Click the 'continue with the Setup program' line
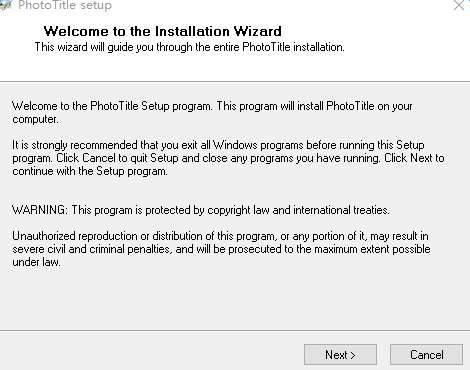 [90, 171]
